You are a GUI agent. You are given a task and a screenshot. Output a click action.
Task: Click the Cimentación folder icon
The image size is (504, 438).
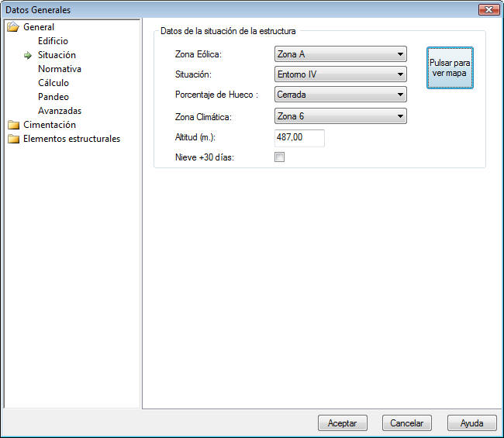(13, 125)
